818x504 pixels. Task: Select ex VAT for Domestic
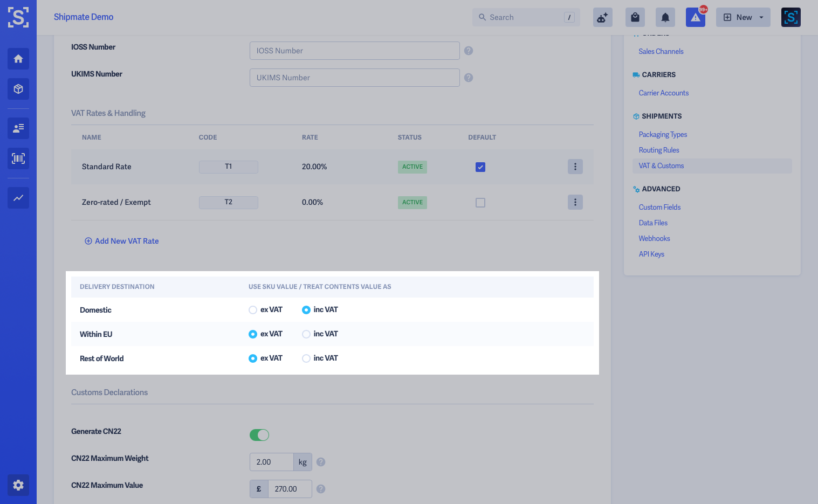click(253, 310)
